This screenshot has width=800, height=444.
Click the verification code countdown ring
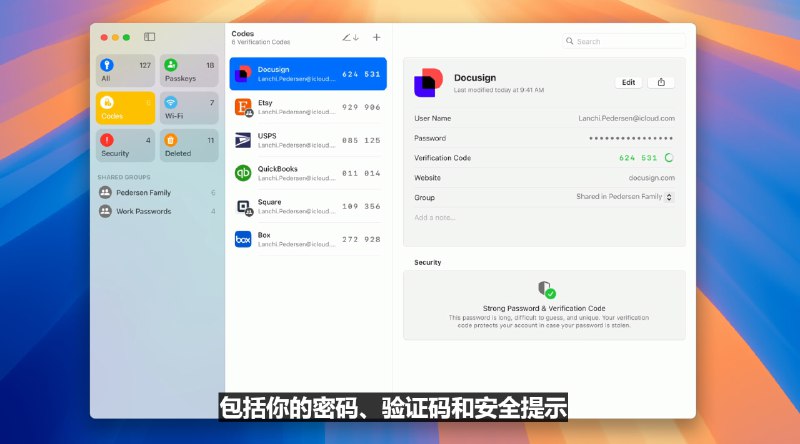point(669,158)
